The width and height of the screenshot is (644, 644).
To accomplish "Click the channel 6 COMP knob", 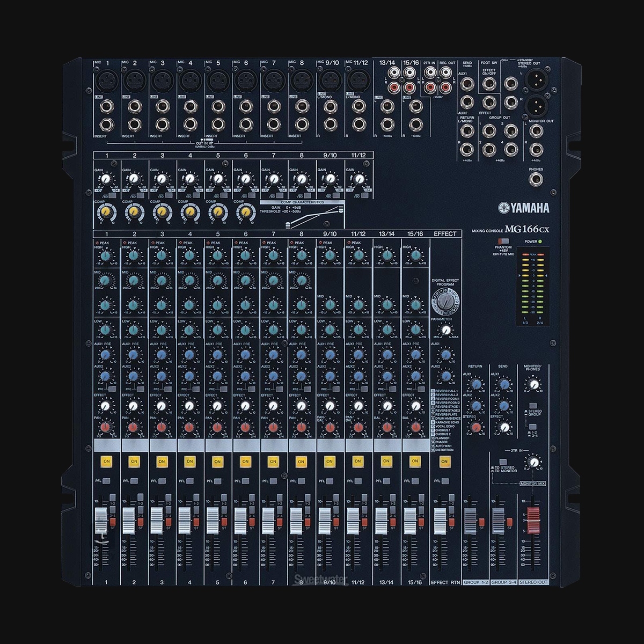I will (245, 213).
